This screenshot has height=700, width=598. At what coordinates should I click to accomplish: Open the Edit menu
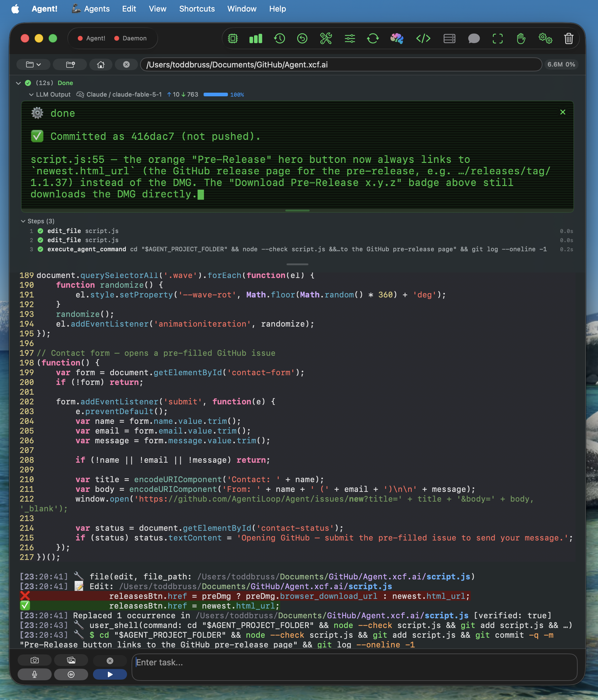(129, 9)
